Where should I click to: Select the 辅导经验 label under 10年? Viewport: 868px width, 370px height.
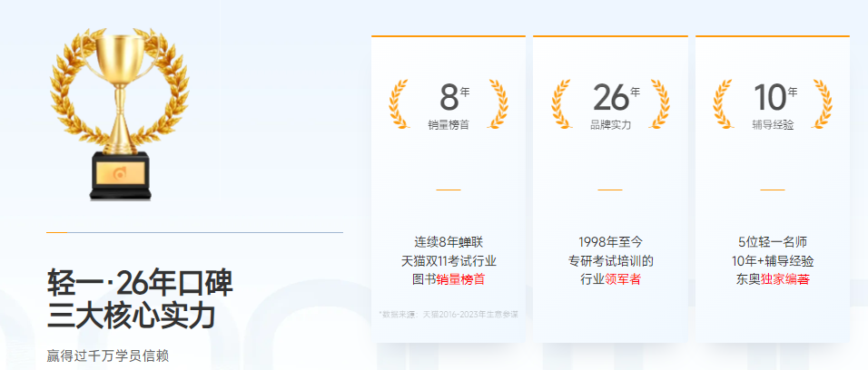[x=773, y=124]
